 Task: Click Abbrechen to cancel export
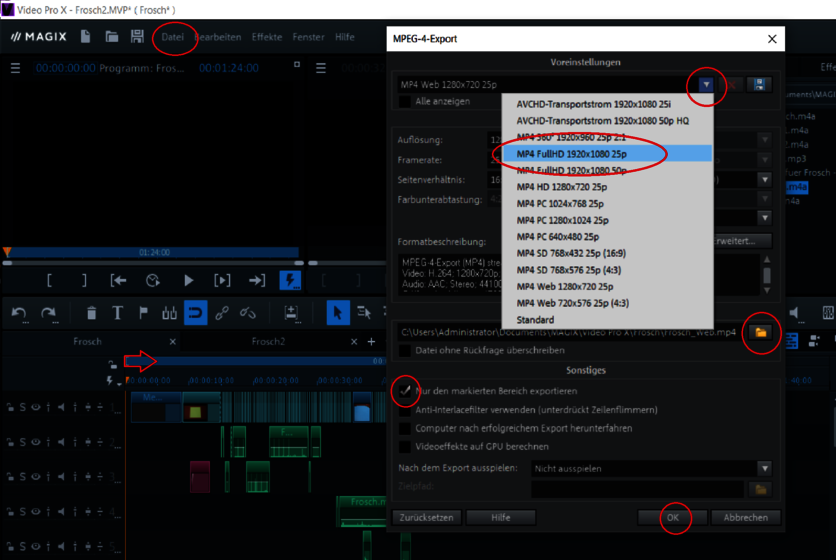coord(746,517)
